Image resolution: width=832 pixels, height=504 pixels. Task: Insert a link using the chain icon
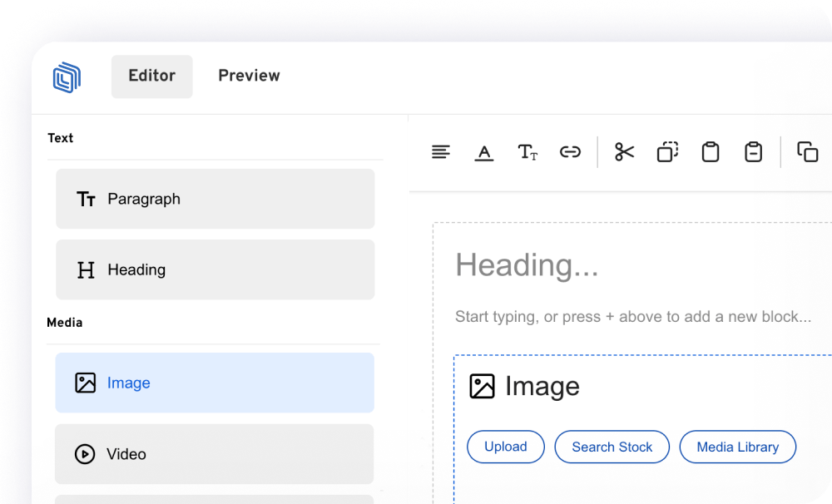tap(571, 152)
